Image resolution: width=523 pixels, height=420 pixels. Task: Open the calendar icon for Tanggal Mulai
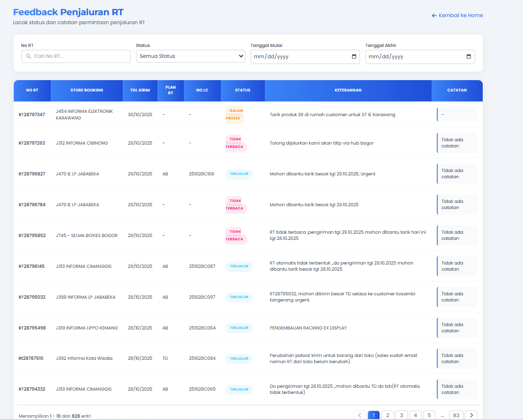click(353, 56)
